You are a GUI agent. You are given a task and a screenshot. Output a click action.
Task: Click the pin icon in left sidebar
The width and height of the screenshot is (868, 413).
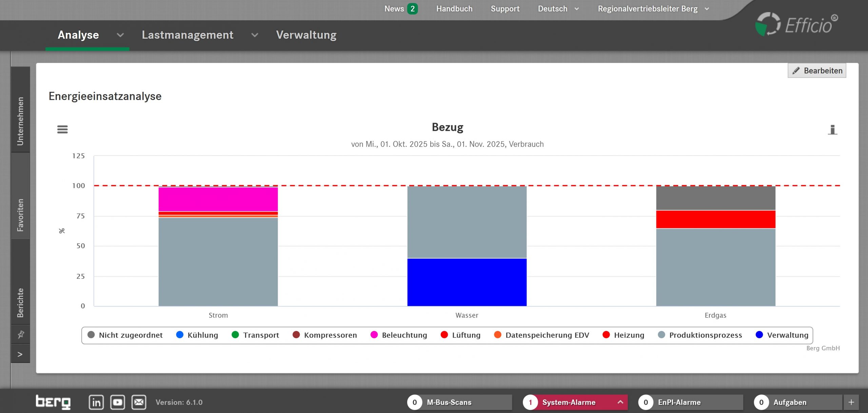[21, 334]
